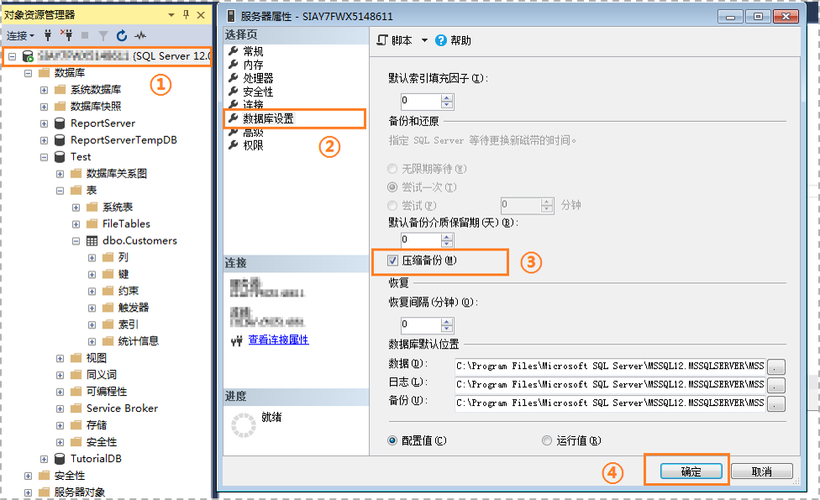Click the 取消 button
The width and height of the screenshot is (820, 500).
(762, 471)
